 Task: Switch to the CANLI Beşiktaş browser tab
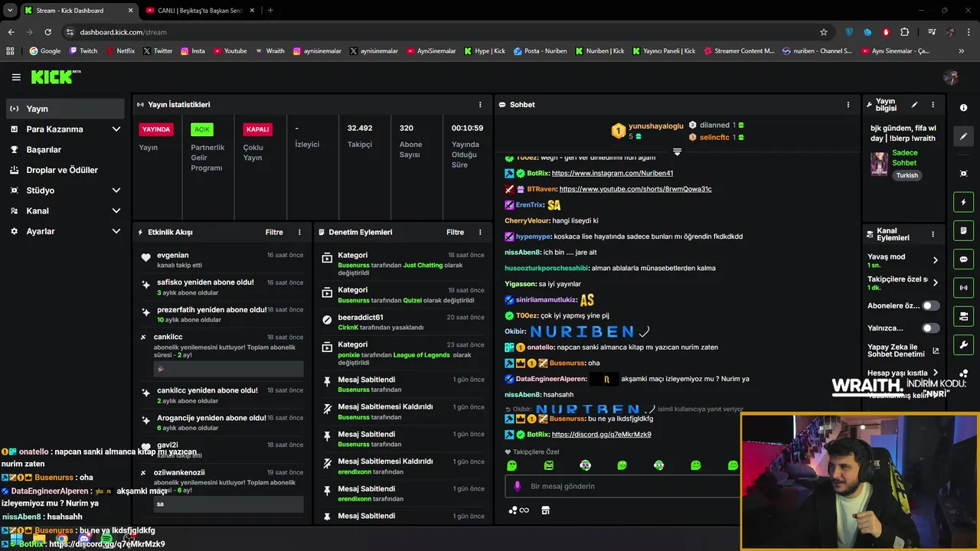(x=199, y=11)
